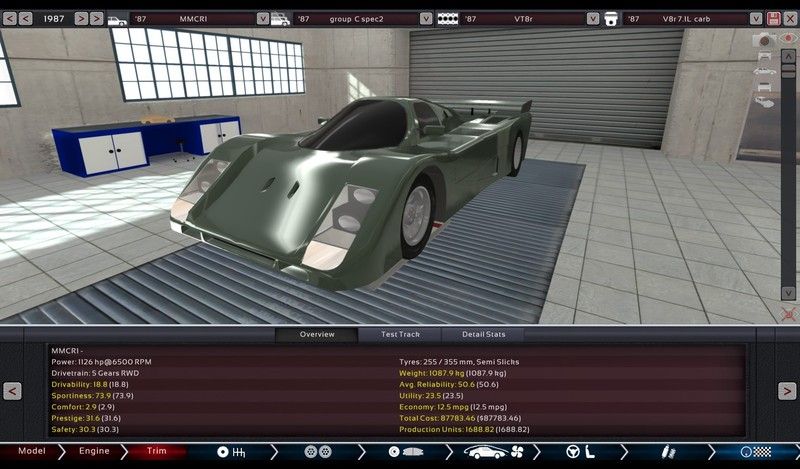Click the MMCRI name in the stats panel
The width and height of the screenshot is (800, 469).
(67, 351)
